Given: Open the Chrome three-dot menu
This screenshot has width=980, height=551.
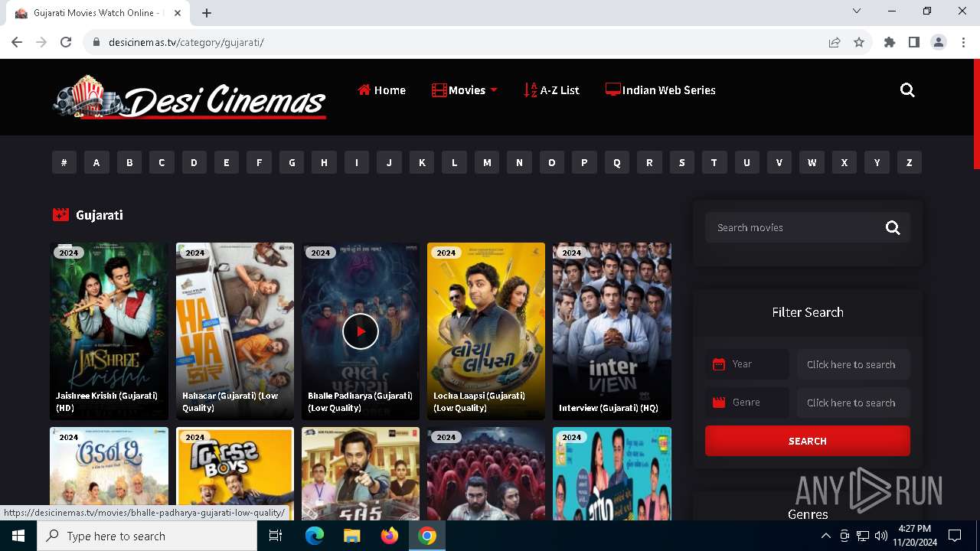Looking at the screenshot, I should [x=963, y=42].
